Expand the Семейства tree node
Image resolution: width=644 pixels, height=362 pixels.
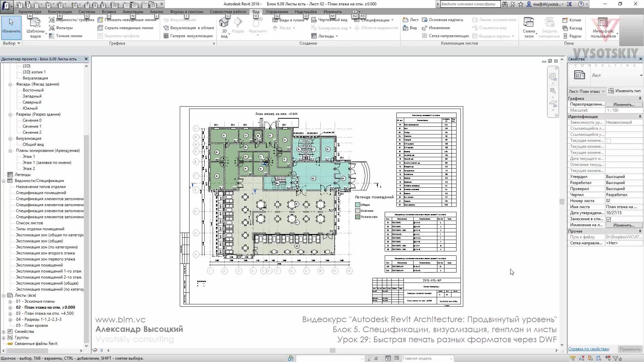(4, 332)
